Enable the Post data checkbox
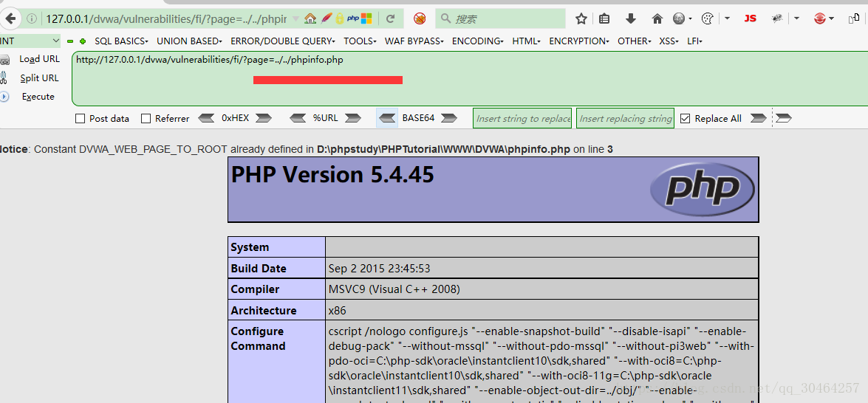Screen dimensions: 868x403 81,118
